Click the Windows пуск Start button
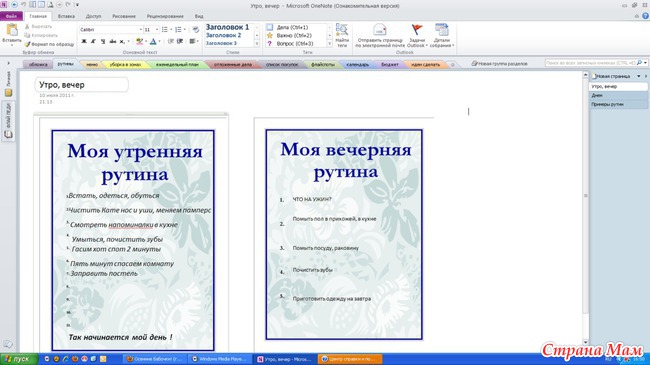Image resolution: width=650 pixels, height=365 pixels. pos(19,359)
